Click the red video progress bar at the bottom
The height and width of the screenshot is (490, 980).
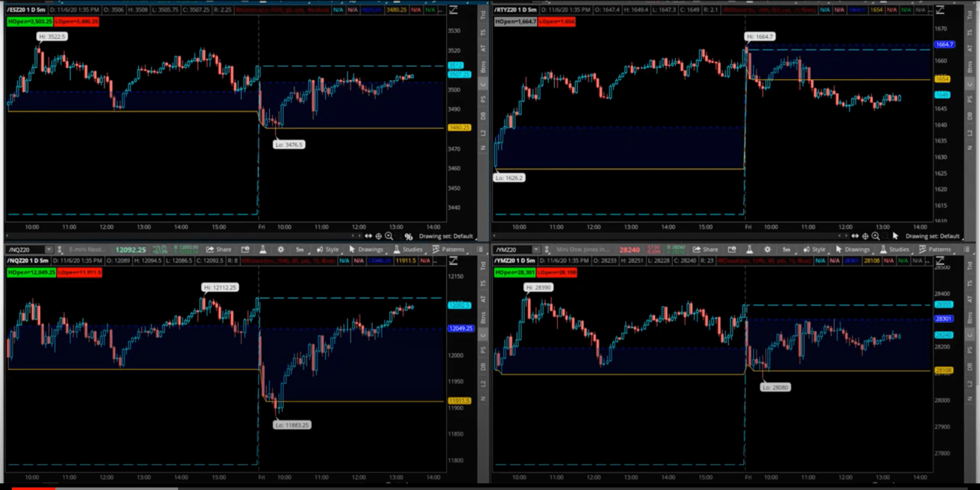pyautogui.click(x=34, y=488)
